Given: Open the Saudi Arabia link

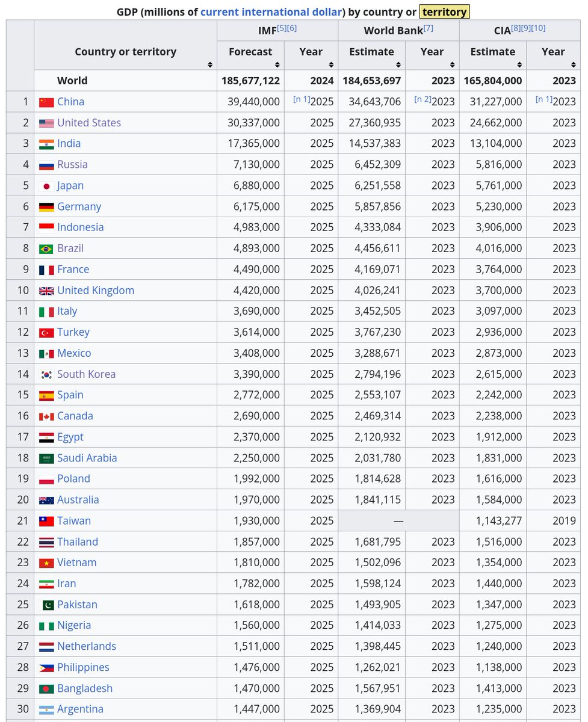Looking at the screenshot, I should coord(87,458).
